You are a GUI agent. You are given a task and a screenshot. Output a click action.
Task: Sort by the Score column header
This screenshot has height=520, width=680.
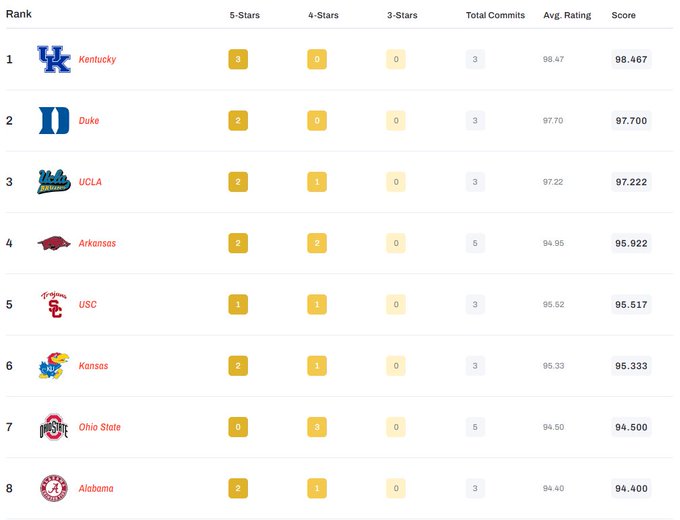[x=624, y=15]
